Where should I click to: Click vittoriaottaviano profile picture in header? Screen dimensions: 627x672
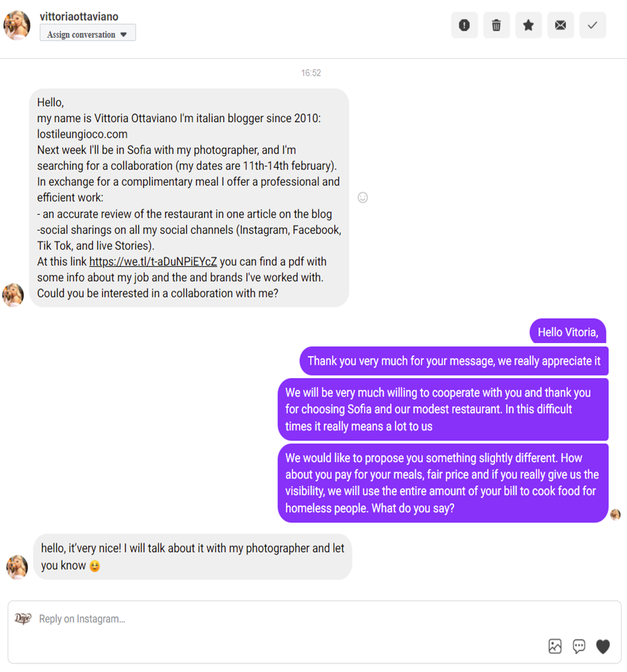pyautogui.click(x=17, y=25)
